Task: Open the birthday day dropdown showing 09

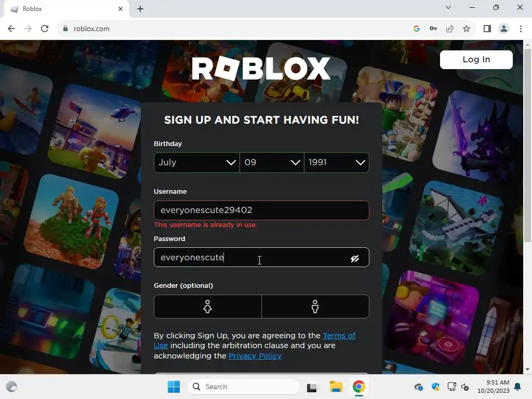Action: (272, 163)
